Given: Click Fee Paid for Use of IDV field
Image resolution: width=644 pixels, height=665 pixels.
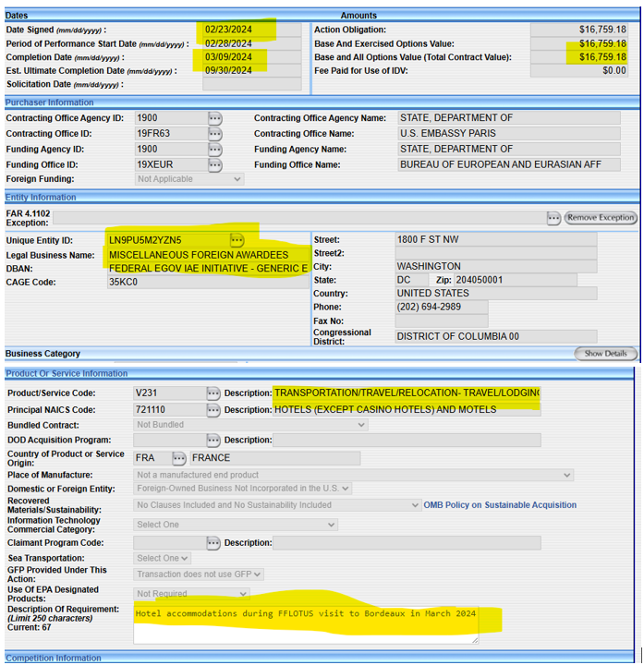Looking at the screenshot, I should click(579, 70).
